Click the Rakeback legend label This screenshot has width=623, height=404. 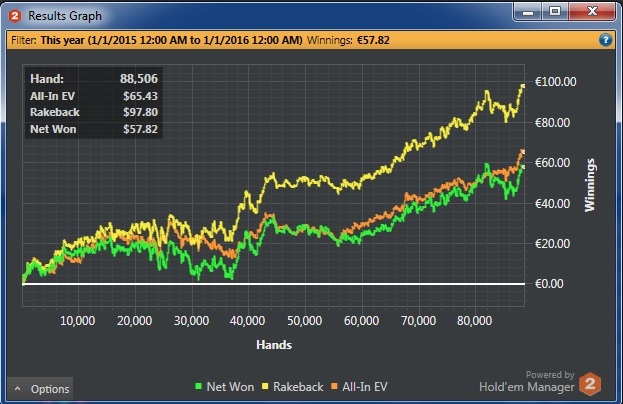(x=298, y=387)
